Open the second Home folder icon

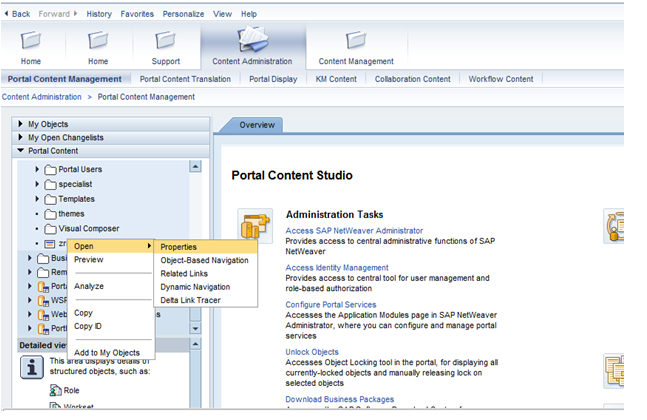[98, 40]
